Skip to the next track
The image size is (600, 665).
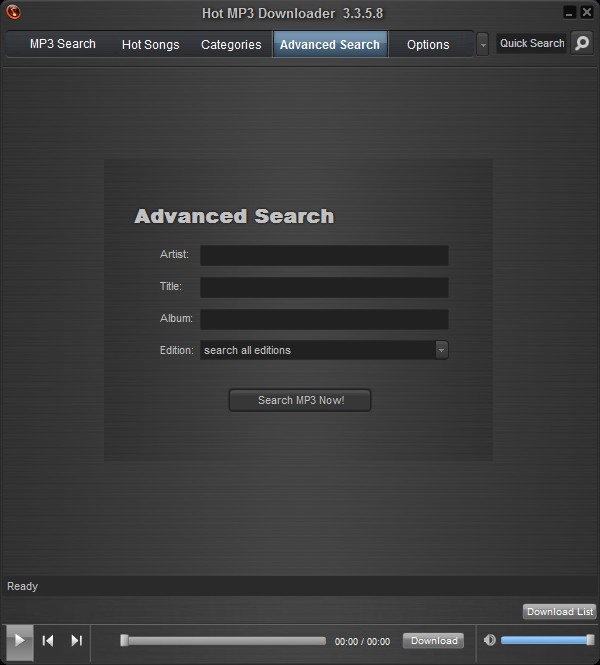point(76,640)
